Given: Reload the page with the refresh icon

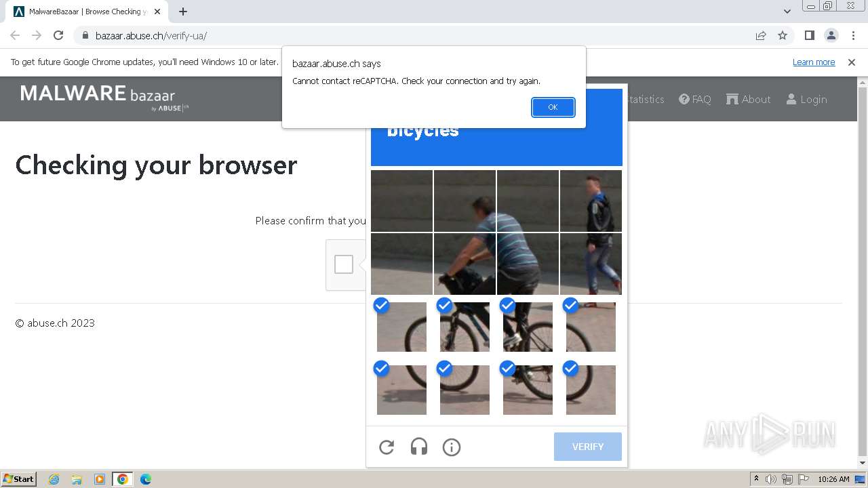Looking at the screenshot, I should pos(58,35).
